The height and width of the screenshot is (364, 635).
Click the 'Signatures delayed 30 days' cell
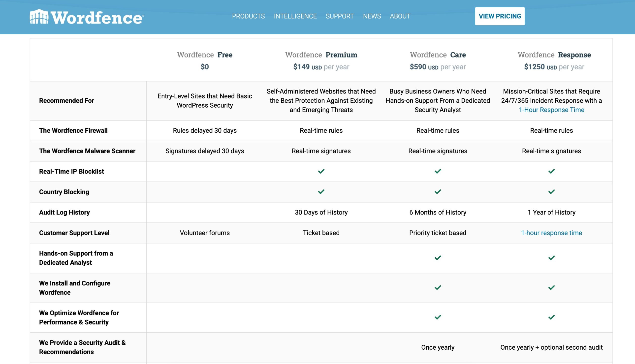coord(205,151)
